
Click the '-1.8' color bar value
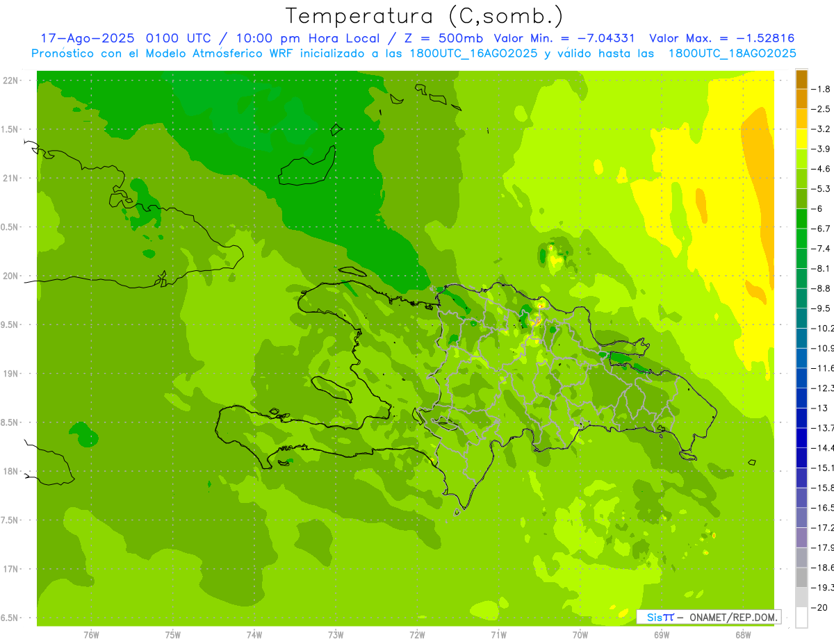[821, 89]
